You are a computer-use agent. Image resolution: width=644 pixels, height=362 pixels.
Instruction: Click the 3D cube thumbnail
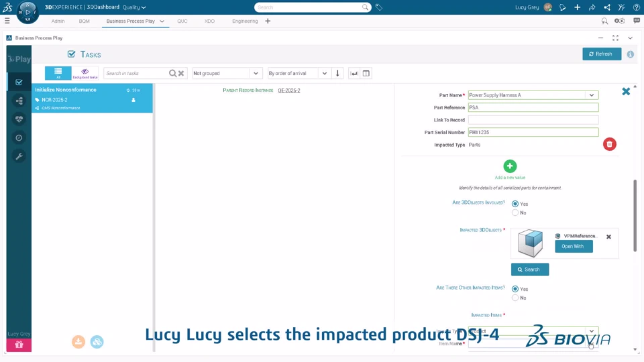530,243
